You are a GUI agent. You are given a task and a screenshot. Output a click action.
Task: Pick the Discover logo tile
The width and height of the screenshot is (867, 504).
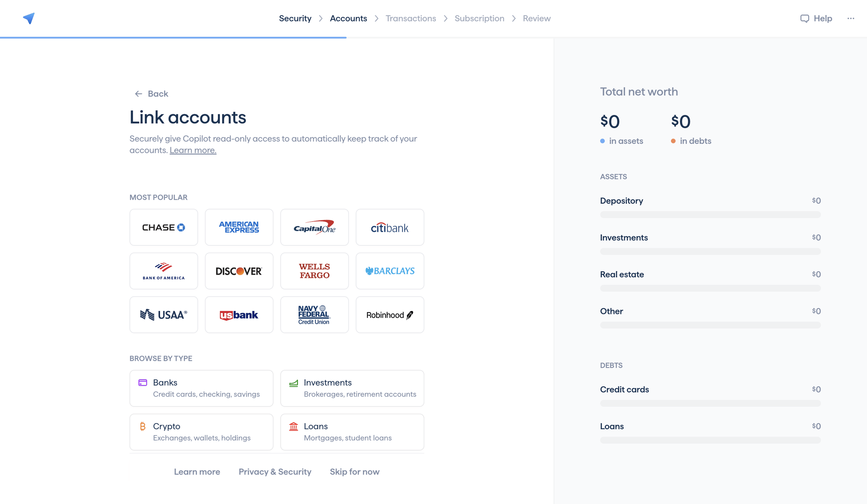tap(239, 271)
